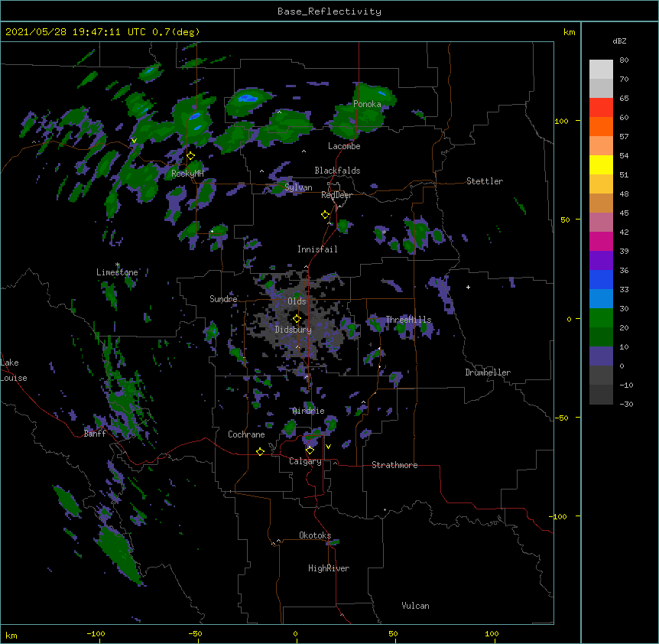Click the RedDeer city label
The height and width of the screenshot is (644, 659).
point(336,195)
